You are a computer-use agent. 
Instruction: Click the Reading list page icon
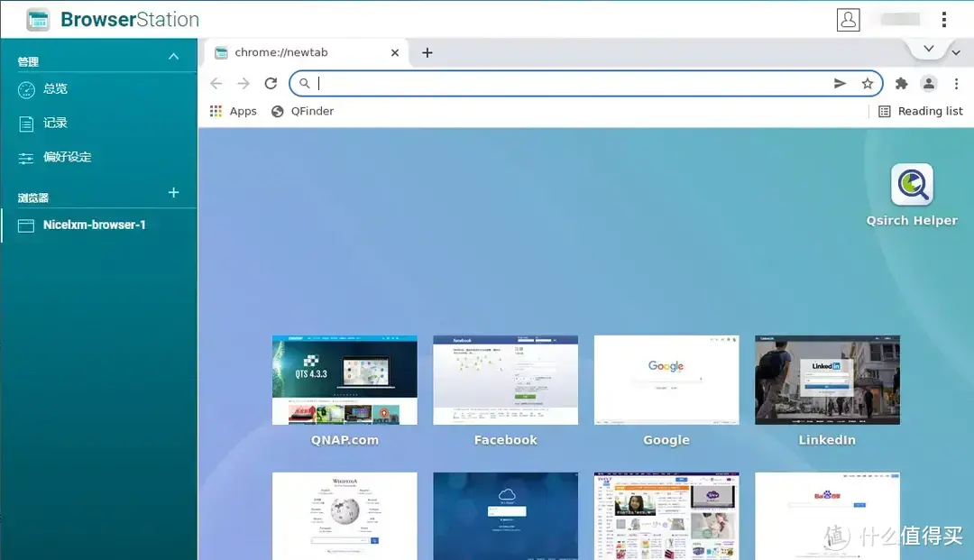(885, 111)
